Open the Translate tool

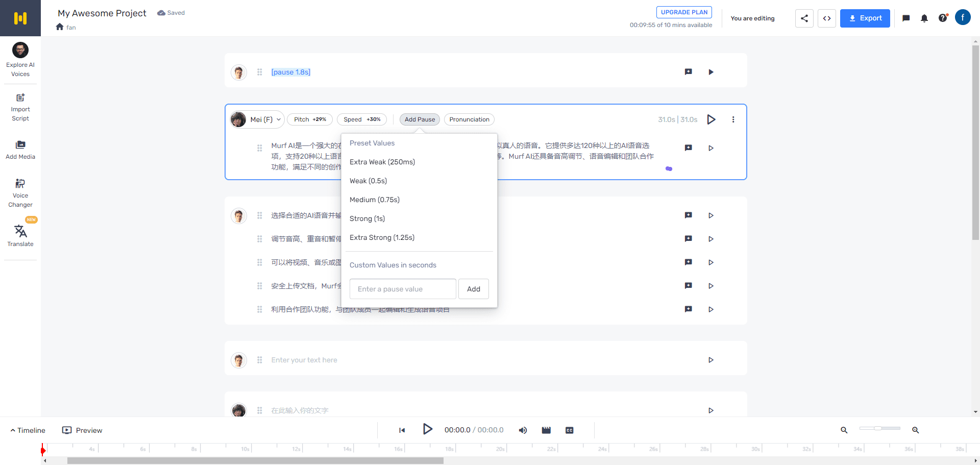click(x=20, y=236)
